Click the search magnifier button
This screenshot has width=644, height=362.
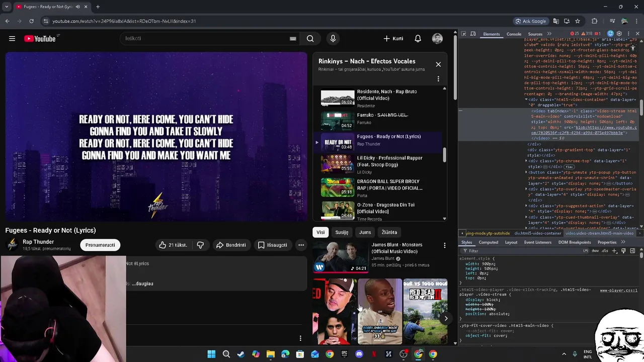click(x=310, y=39)
